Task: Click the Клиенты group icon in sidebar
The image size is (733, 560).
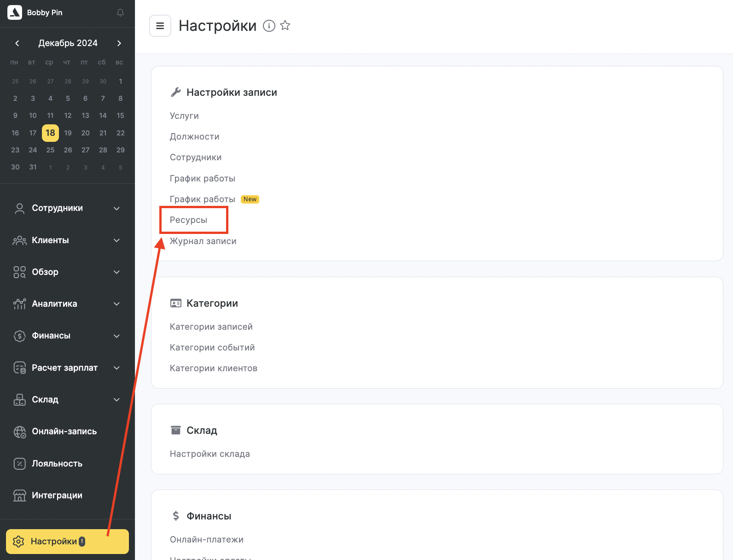Action: (19, 240)
